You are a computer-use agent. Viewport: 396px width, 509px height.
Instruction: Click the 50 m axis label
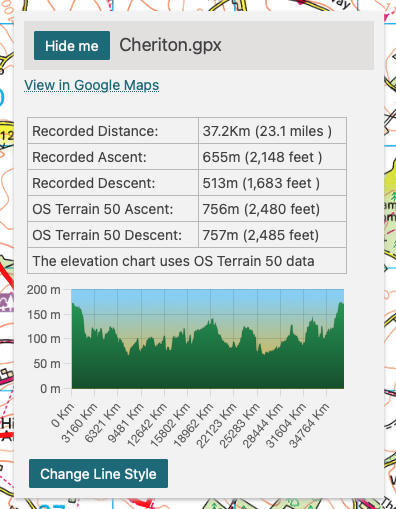(x=47, y=364)
